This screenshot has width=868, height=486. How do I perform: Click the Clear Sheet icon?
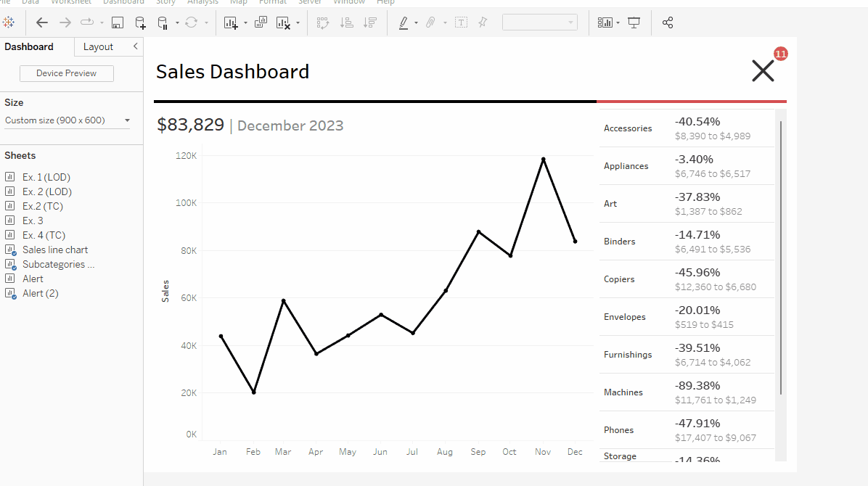(284, 22)
